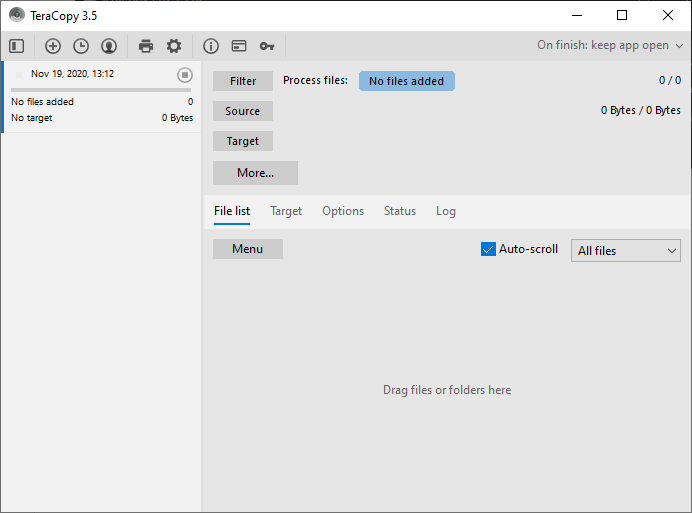The image size is (692, 513).
Task: Open settings with the gear icon
Action: [174, 46]
